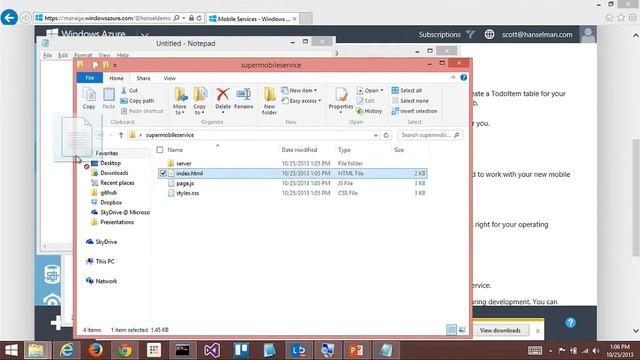This screenshot has height=360, width=640.
Task: Open the Azure header chevron dropdown
Action: (144, 35)
